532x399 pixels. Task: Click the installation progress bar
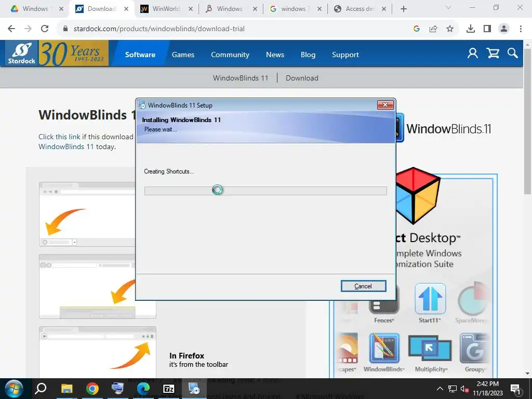265,191
